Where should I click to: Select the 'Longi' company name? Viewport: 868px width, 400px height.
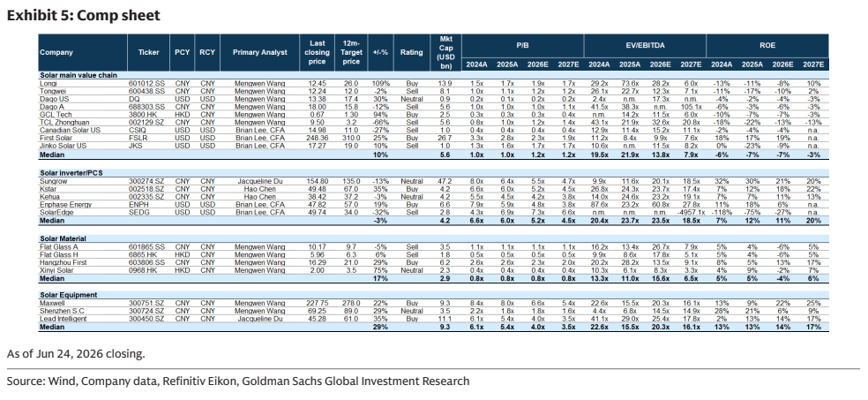[49, 84]
